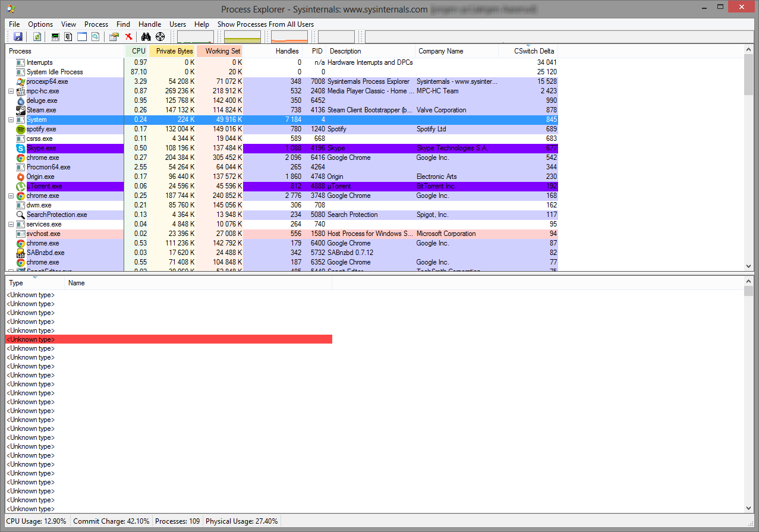The width and height of the screenshot is (759, 532).
Task: Open the Process menu
Action: (x=96, y=24)
